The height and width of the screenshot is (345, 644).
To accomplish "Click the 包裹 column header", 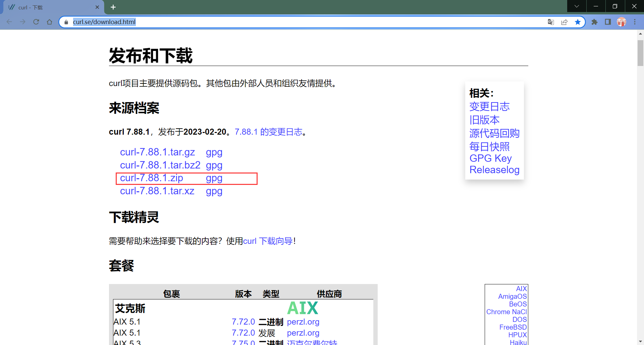I will click(171, 294).
